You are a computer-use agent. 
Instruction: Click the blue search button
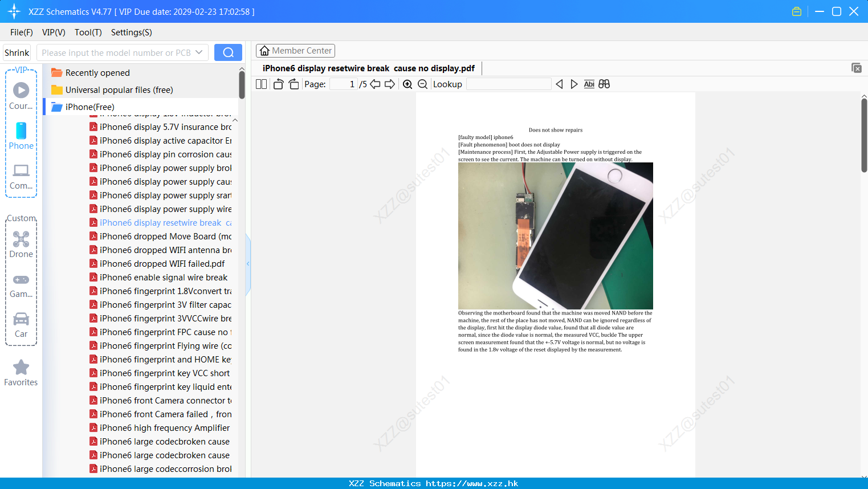[228, 52]
